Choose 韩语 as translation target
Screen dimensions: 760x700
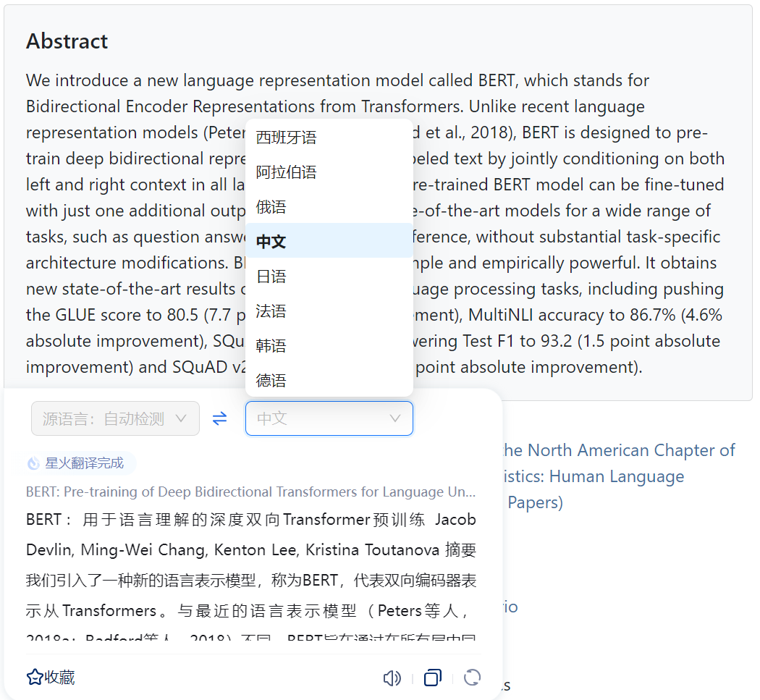point(329,345)
